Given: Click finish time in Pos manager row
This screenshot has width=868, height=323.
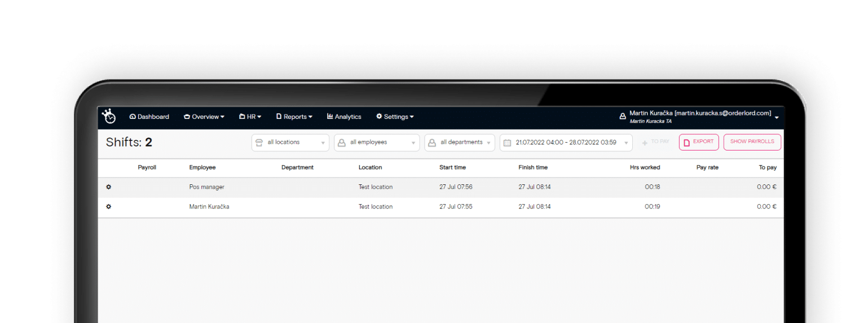Looking at the screenshot, I should 535,187.
